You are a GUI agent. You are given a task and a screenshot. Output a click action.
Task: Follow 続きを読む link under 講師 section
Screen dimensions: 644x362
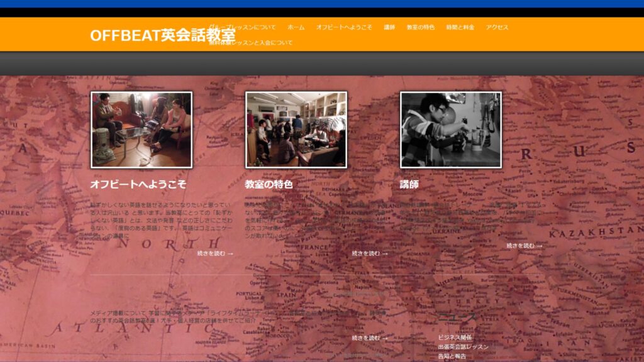click(x=525, y=246)
